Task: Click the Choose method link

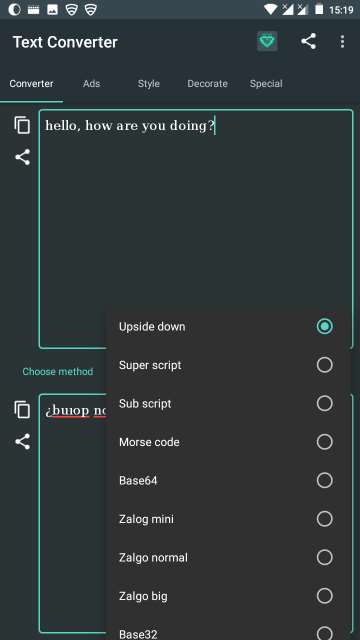Action: pos(58,371)
